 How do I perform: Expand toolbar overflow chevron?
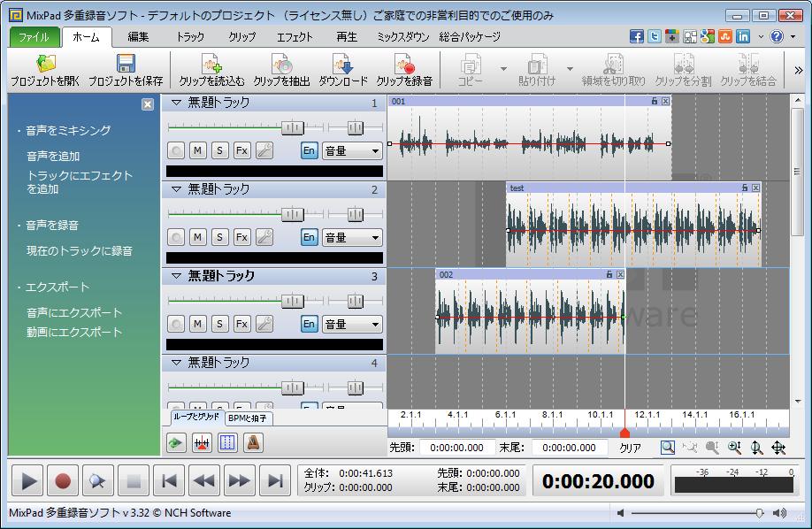[798, 70]
